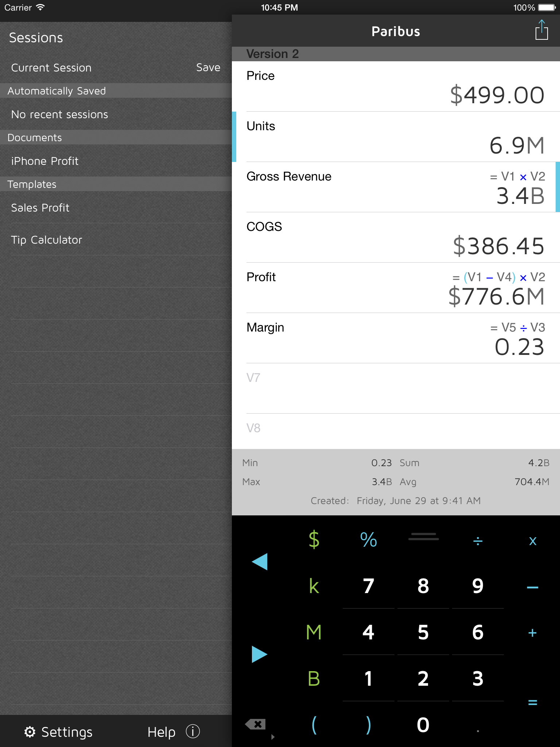The height and width of the screenshot is (747, 560).
Task: Select the Tip Calculator template
Action: pyautogui.click(x=47, y=240)
